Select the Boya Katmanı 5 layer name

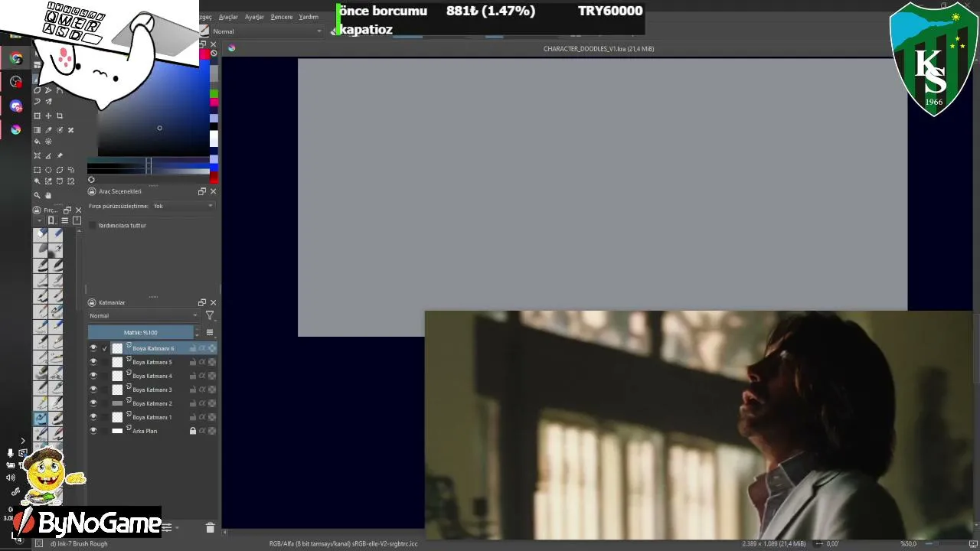tap(152, 362)
